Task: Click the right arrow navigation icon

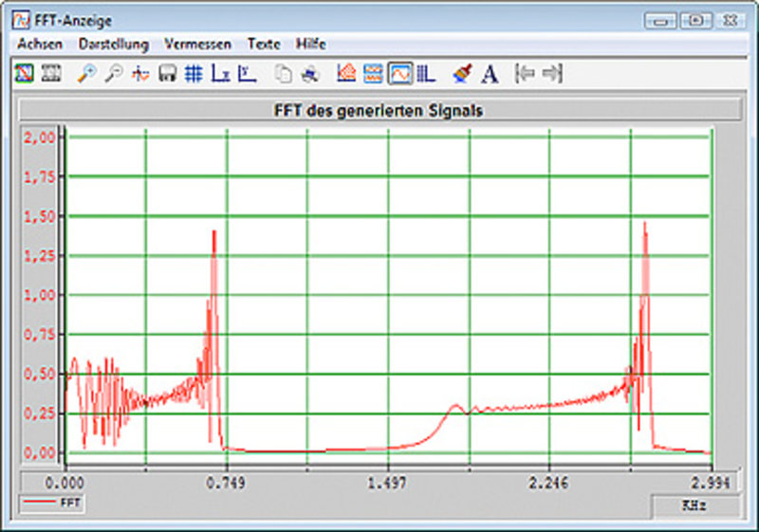Action: (x=552, y=74)
